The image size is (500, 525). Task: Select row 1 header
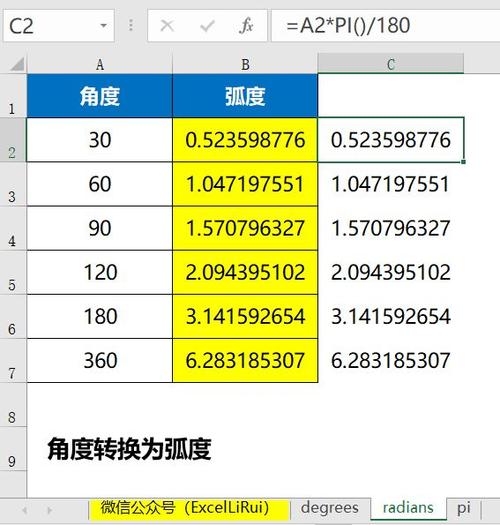tap(13, 95)
